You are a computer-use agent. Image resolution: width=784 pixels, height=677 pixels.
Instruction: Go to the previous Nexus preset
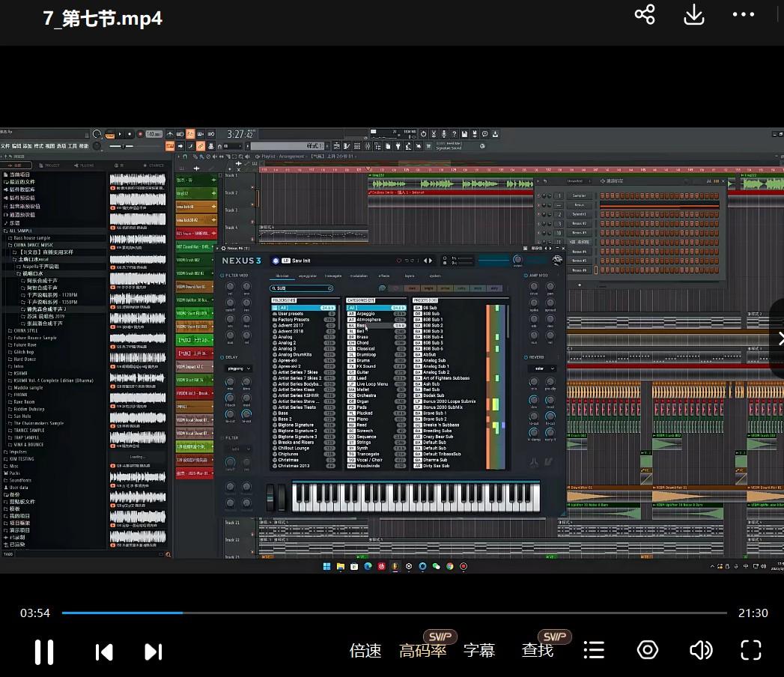tap(425, 261)
